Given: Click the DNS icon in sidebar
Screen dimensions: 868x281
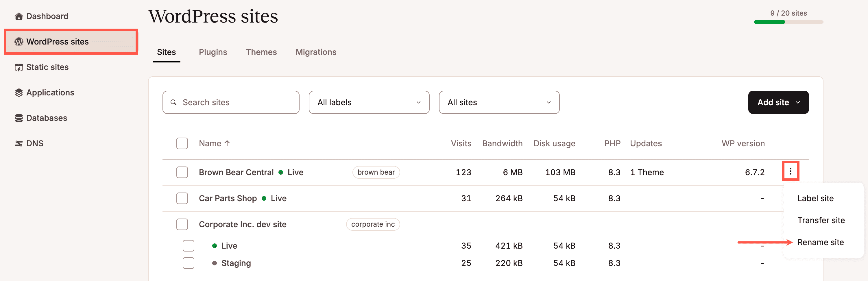Looking at the screenshot, I should (19, 143).
